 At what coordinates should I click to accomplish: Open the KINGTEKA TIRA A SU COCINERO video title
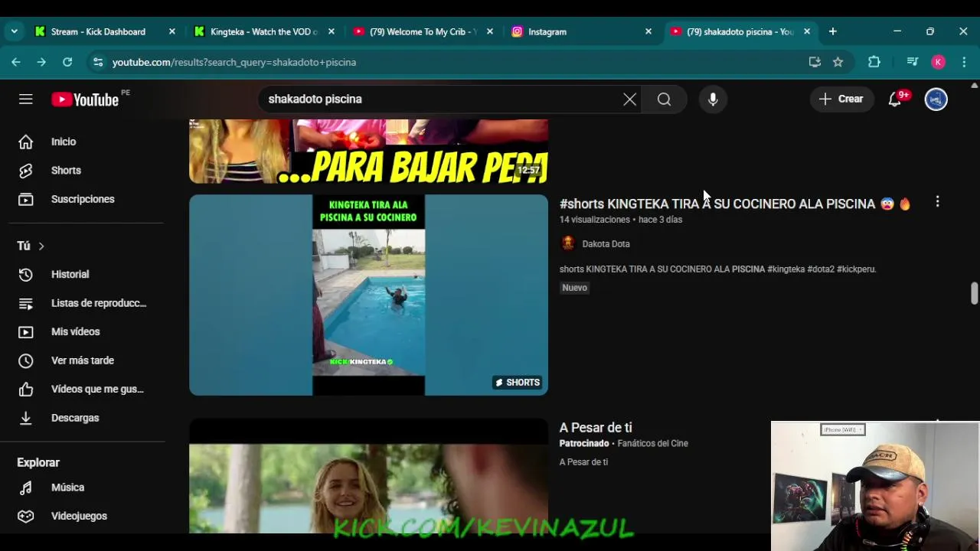[x=735, y=204]
